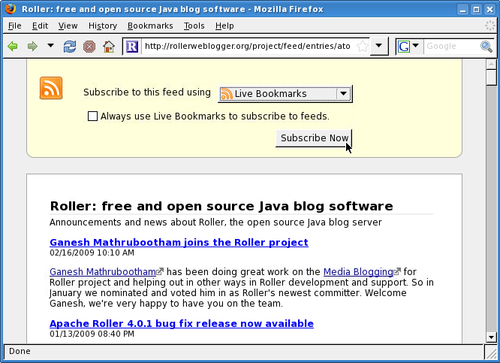Screen dimensions: 500x363
Task: Click the loading throbber icon
Action: point(490,26)
